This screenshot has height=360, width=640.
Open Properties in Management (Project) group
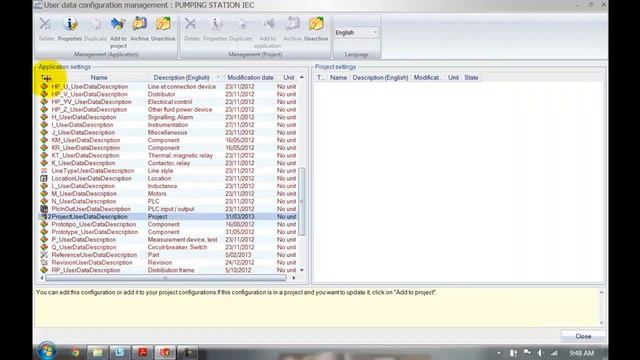pos(215,29)
